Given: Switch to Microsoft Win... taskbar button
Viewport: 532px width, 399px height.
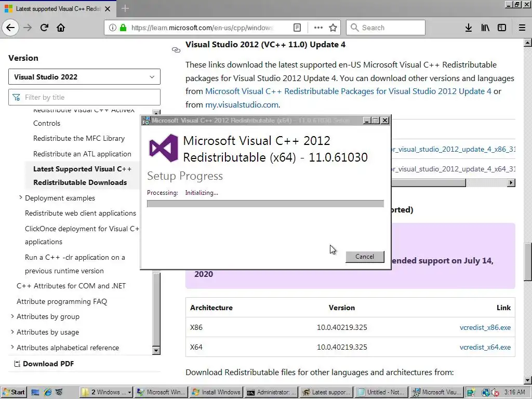Looking at the screenshot, I should 162,392.
